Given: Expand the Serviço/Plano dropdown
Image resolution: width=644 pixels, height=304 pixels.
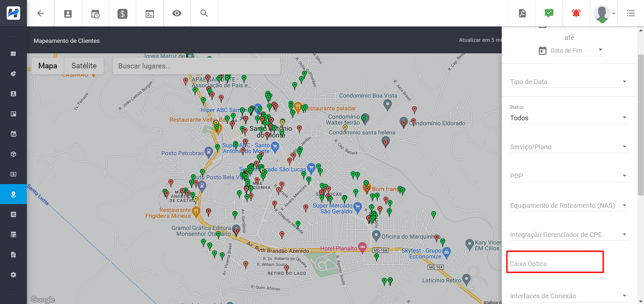Looking at the screenshot, I should 569,147.
